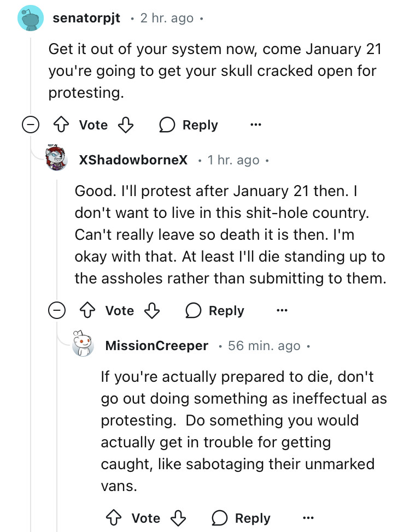Image resolution: width=410 pixels, height=532 pixels.
Task: Open XShadowborneX's avatar profile
Action: pos(58,158)
